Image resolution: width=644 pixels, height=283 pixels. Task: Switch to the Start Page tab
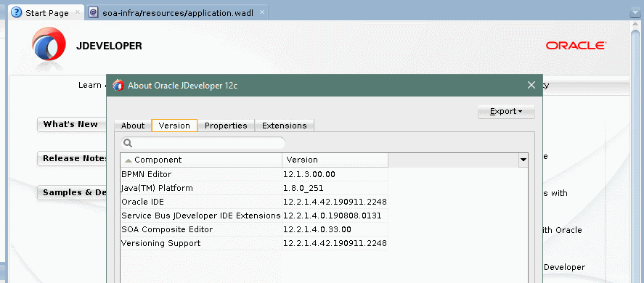click(46, 13)
